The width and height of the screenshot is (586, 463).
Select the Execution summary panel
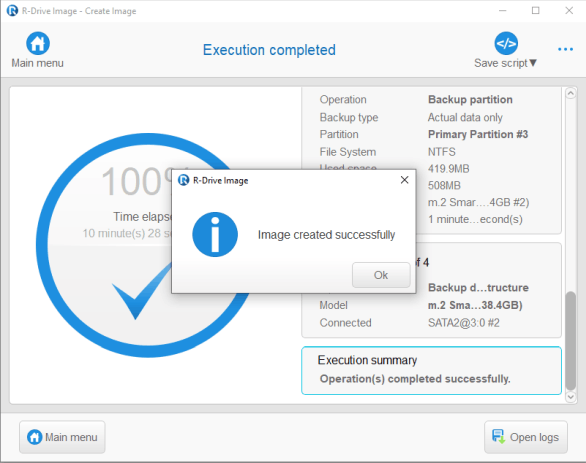431,370
